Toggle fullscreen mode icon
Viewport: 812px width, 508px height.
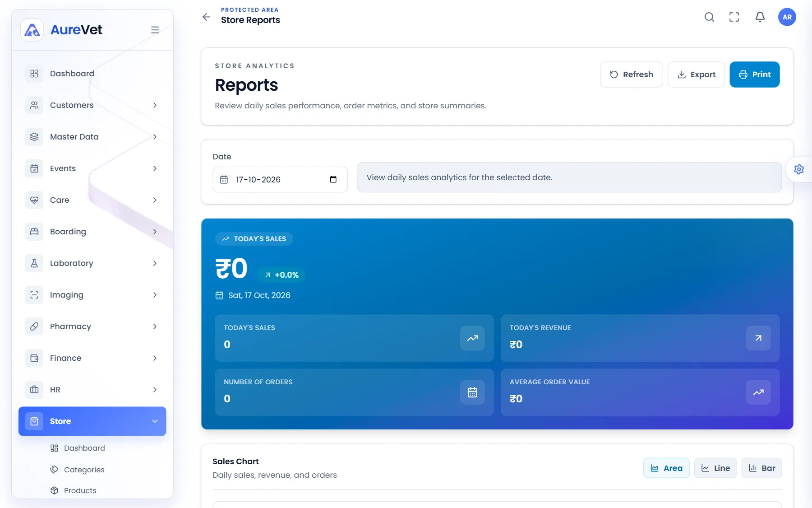[x=734, y=17]
